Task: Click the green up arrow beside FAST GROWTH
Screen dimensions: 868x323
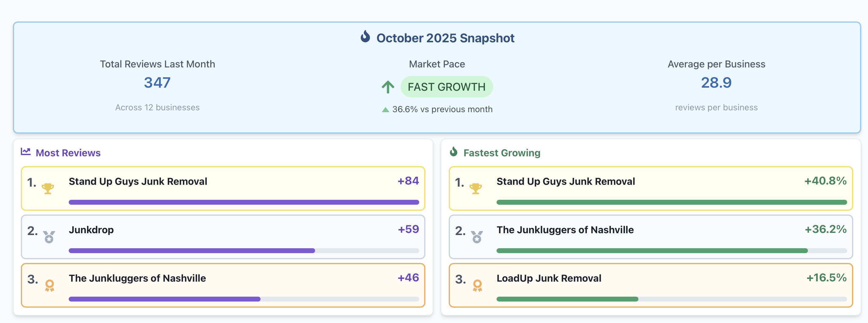Action: click(x=388, y=87)
